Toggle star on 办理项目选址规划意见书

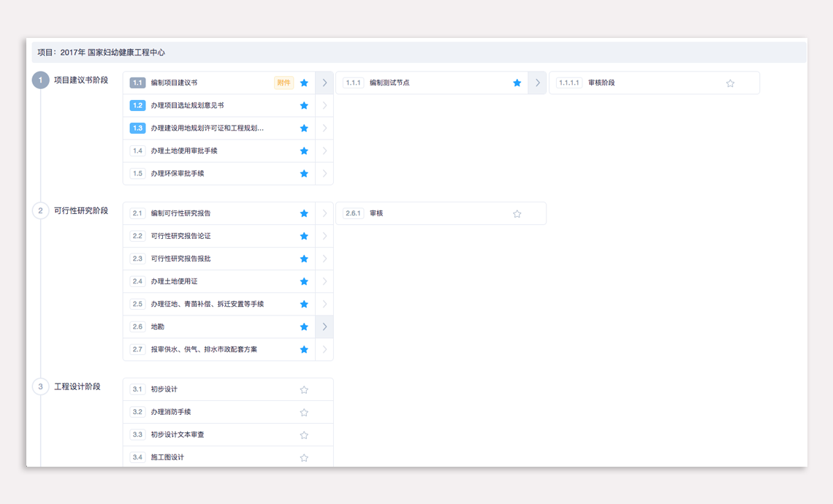pos(304,106)
